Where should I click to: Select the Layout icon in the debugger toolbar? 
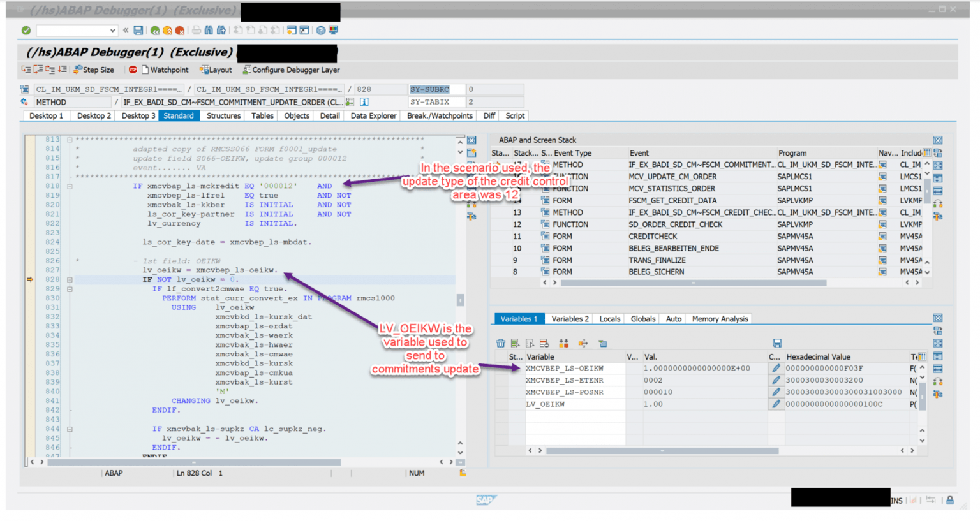click(205, 70)
